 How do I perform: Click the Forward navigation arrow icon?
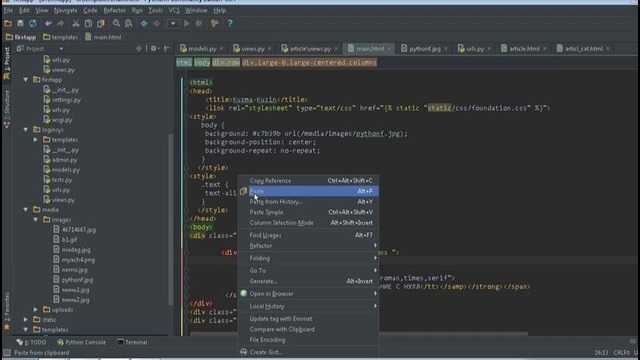156,23
